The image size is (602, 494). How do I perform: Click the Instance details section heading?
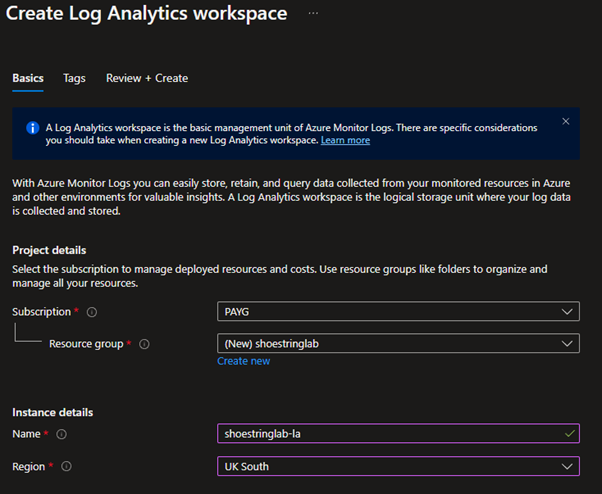tap(53, 412)
